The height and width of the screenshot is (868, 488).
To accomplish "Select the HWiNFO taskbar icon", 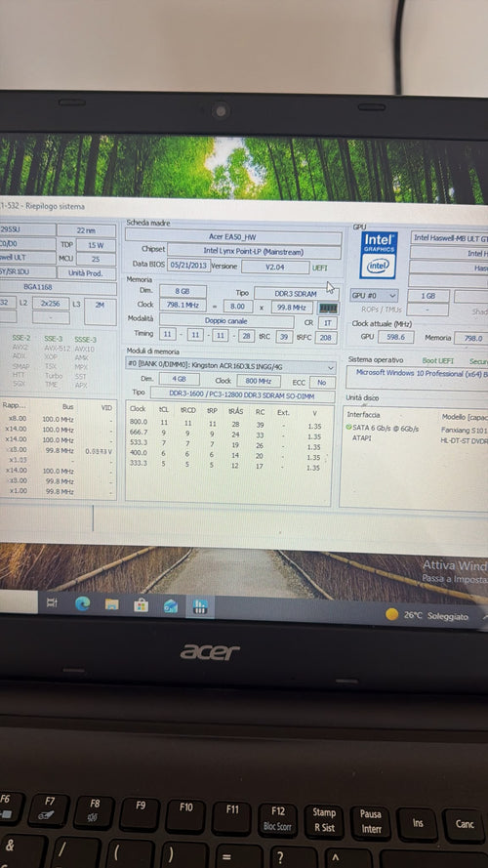I will pyautogui.click(x=200, y=607).
